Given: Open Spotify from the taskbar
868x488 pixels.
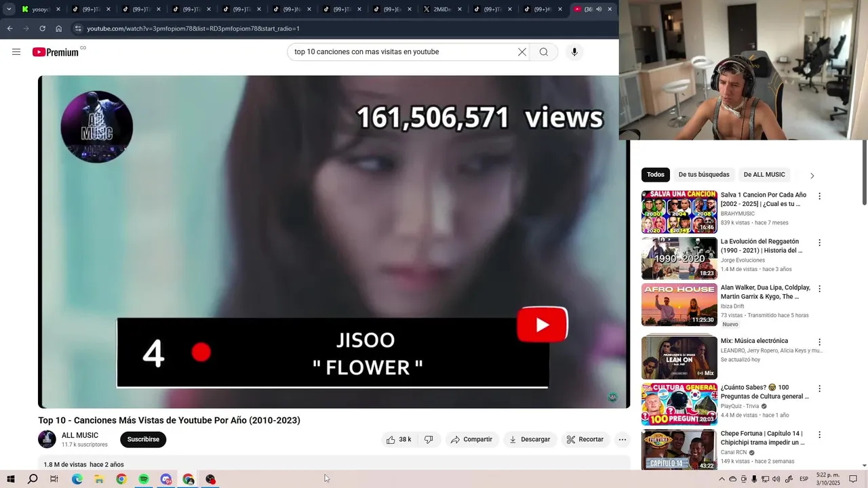Looking at the screenshot, I should click(x=144, y=479).
